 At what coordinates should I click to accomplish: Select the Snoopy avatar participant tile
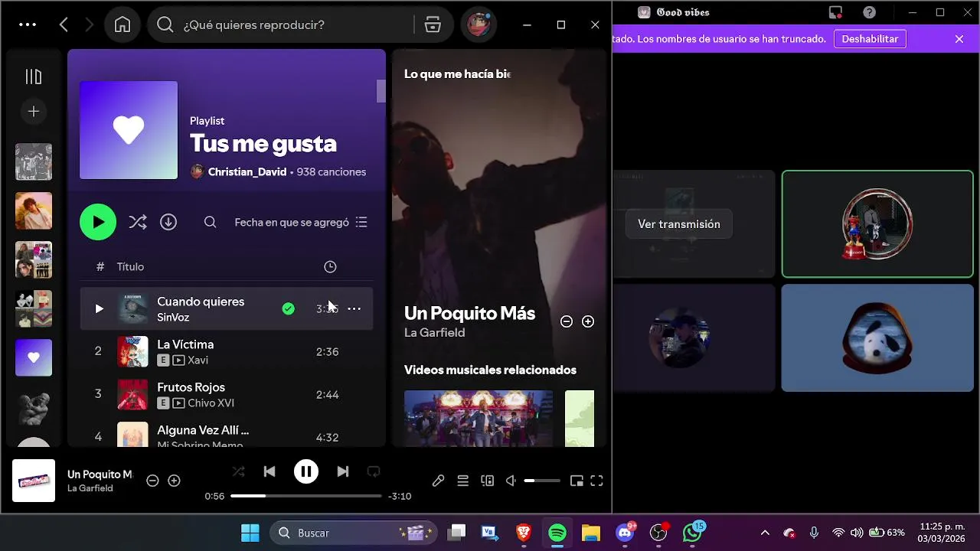877,337
